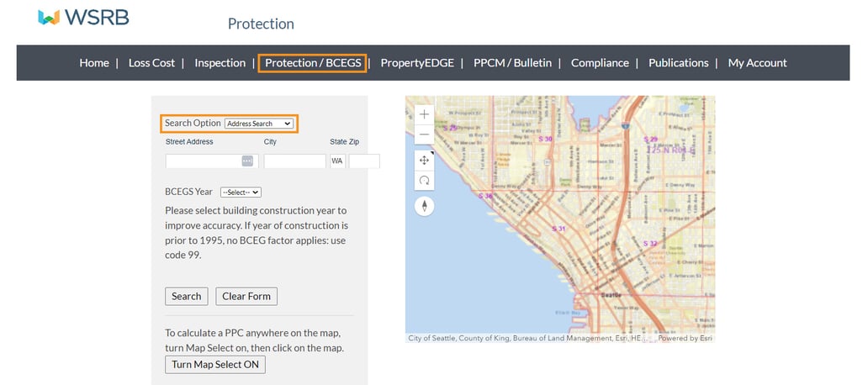
Task: Turn Map Select ON
Action: 215,364
